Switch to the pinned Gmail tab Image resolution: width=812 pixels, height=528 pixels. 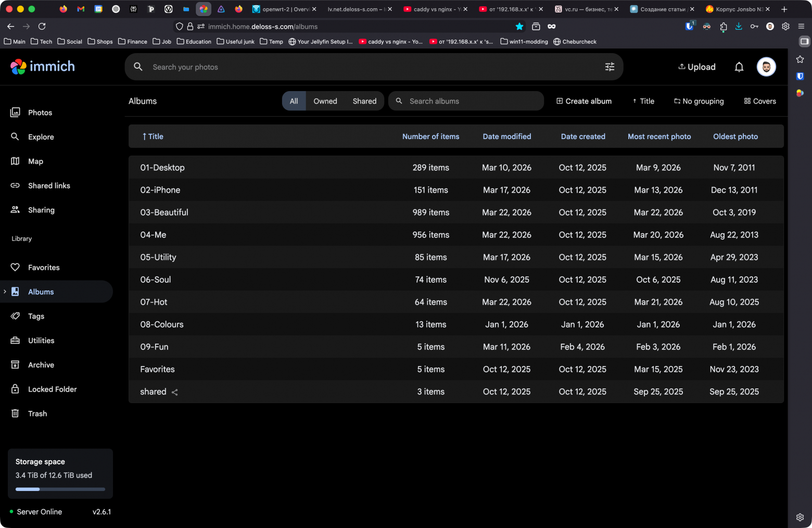pyautogui.click(x=81, y=9)
